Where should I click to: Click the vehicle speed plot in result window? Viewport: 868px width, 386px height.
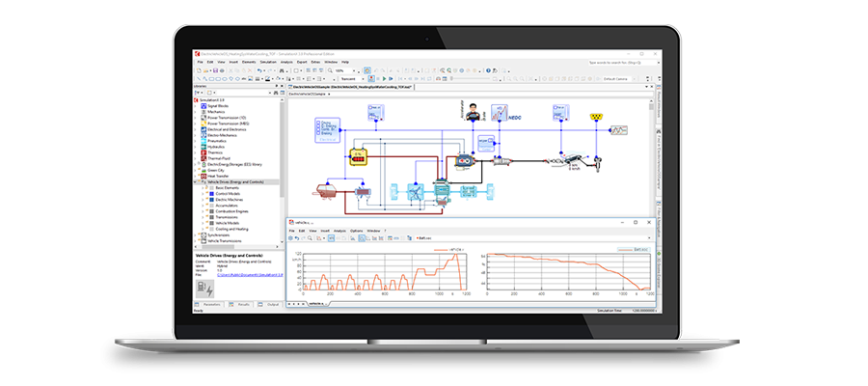pyautogui.click(x=384, y=272)
